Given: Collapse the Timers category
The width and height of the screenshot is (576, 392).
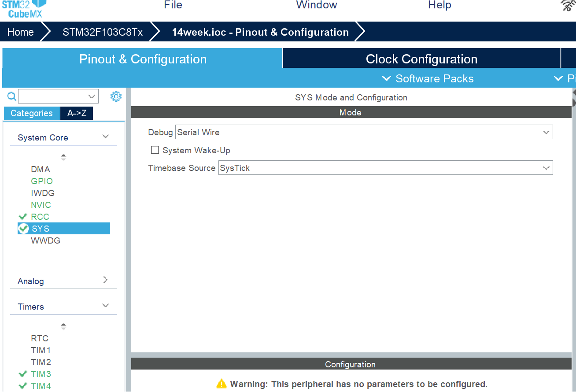Looking at the screenshot, I should click(105, 305).
